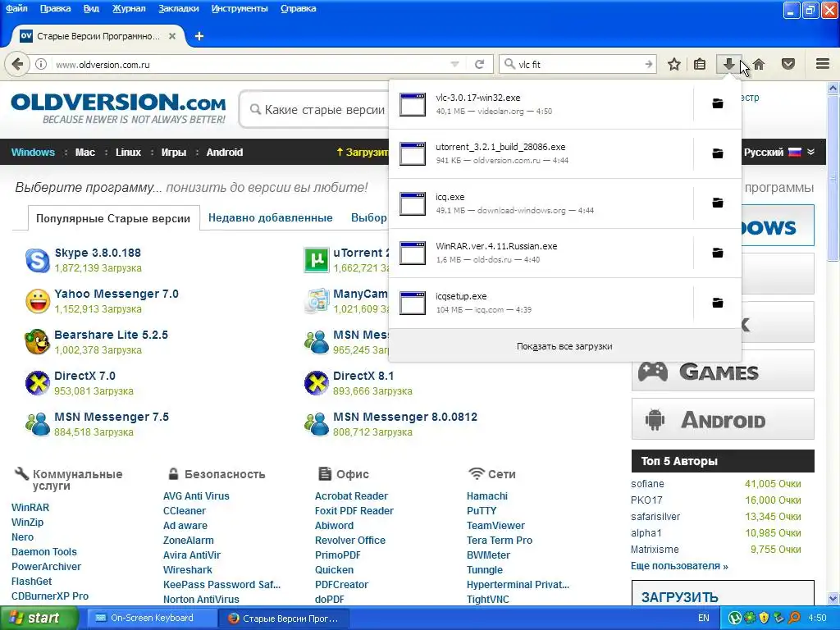The height and width of the screenshot is (630, 840).
Task: Click the uTorrent tray icon
Action: click(x=735, y=618)
